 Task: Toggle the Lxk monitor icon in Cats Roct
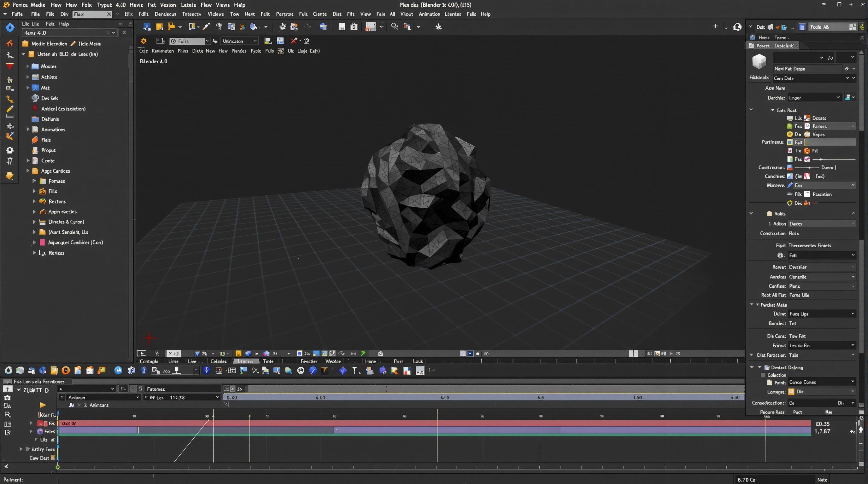click(x=789, y=118)
